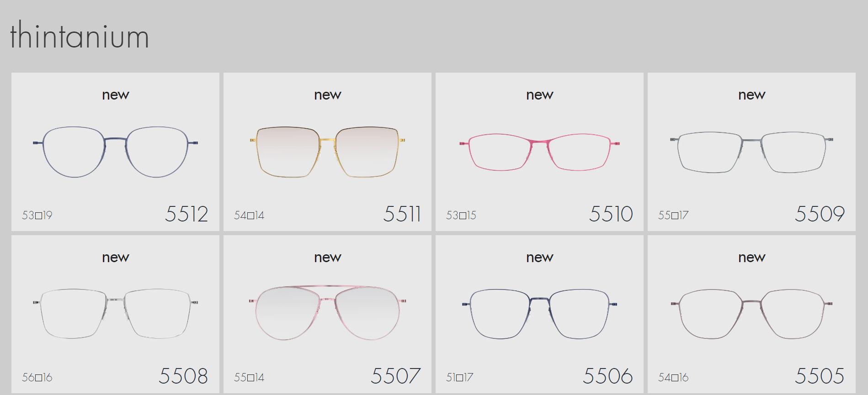Click model number 5509
This screenshot has width=868, height=395.
(820, 214)
